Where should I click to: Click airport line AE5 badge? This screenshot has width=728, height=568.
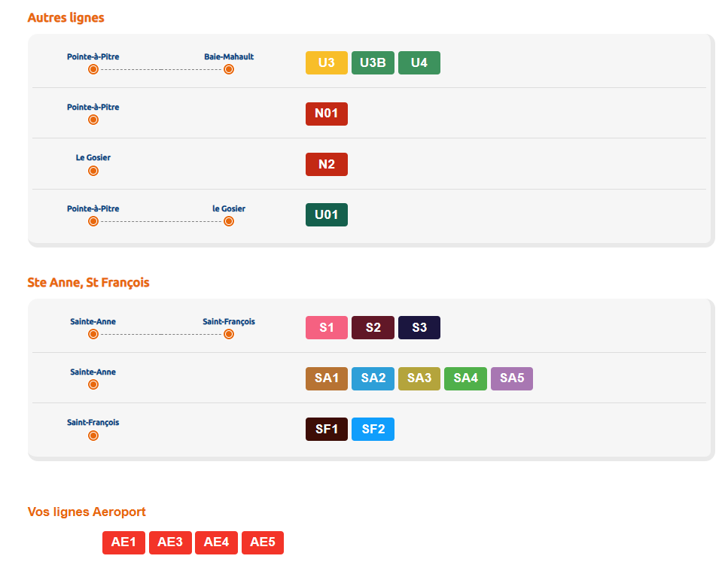point(263,542)
